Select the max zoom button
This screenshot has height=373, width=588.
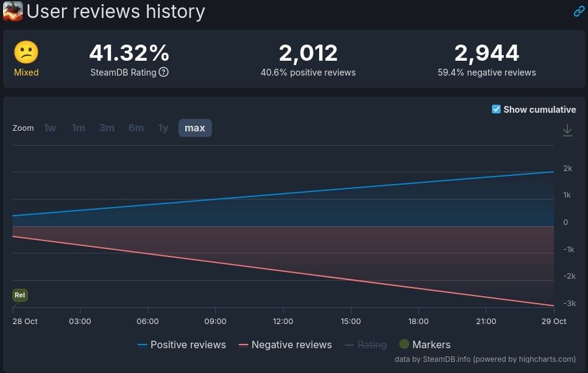click(195, 128)
